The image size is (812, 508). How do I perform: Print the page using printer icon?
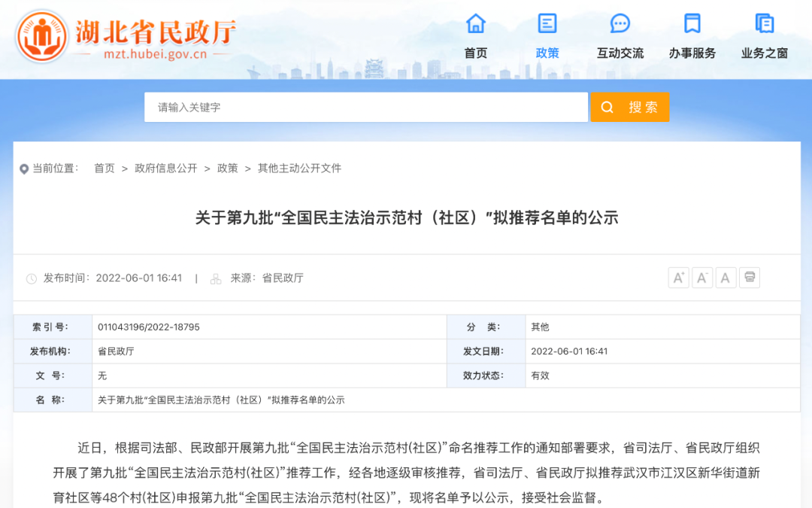tap(750, 278)
